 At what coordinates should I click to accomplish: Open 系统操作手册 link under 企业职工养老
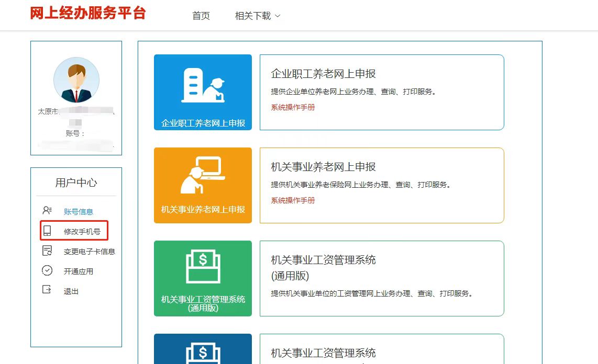pos(293,107)
